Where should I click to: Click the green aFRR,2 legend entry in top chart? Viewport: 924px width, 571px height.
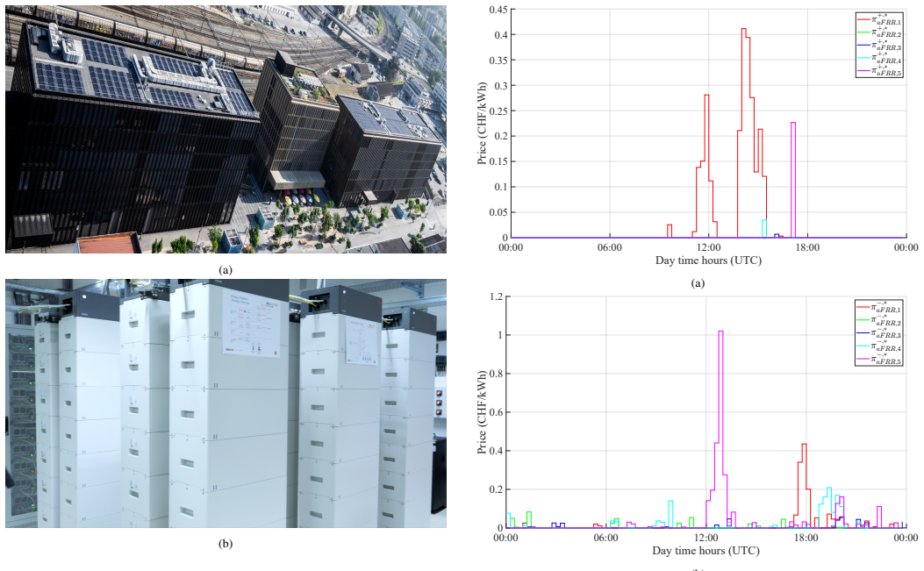pos(879,33)
